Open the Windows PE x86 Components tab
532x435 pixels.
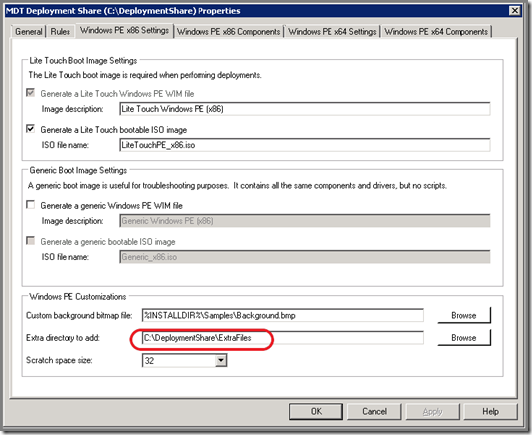pyautogui.click(x=228, y=32)
